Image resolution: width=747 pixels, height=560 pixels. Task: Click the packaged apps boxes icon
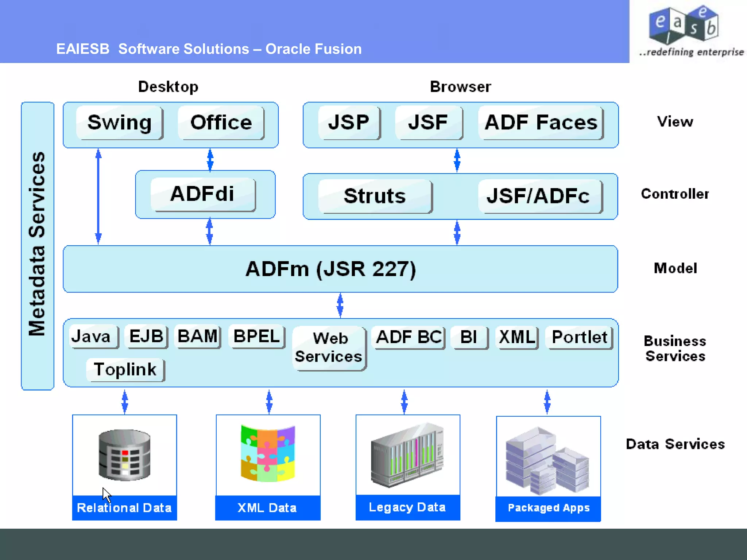547,461
